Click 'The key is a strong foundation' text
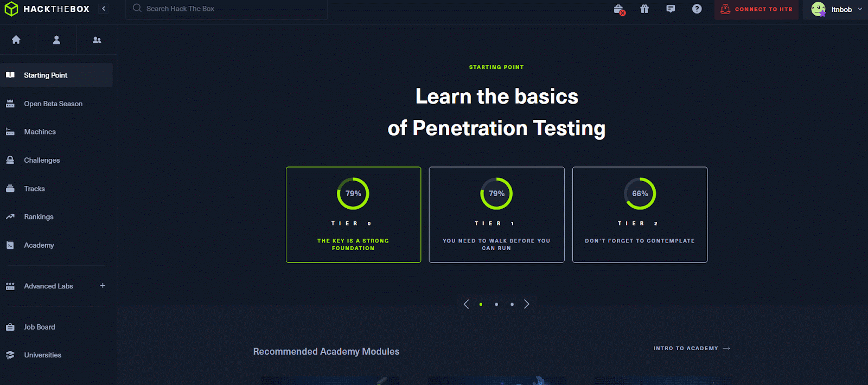 [x=353, y=244]
